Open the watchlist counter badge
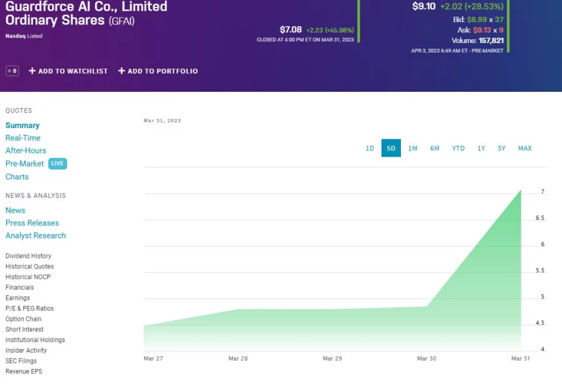Screen dimensions: 562x392 point(11,71)
